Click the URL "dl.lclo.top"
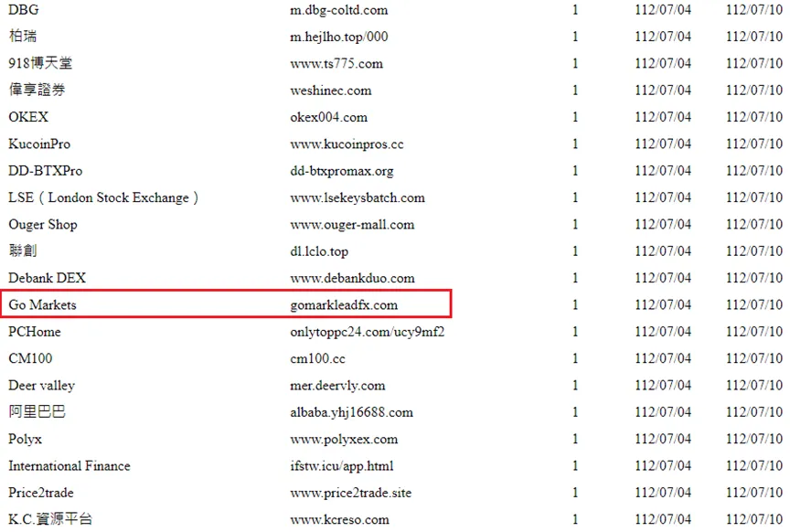This screenshot has height=532, width=790. pyautogui.click(x=319, y=251)
